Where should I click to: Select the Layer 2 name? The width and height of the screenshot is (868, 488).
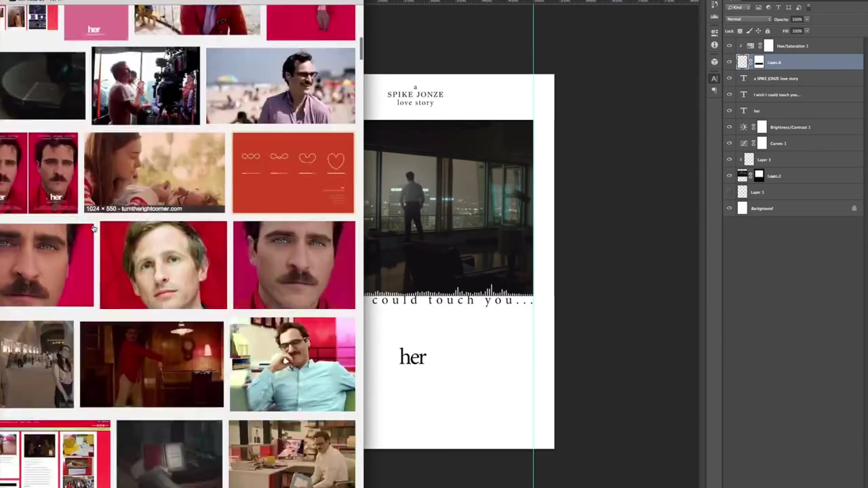click(774, 176)
